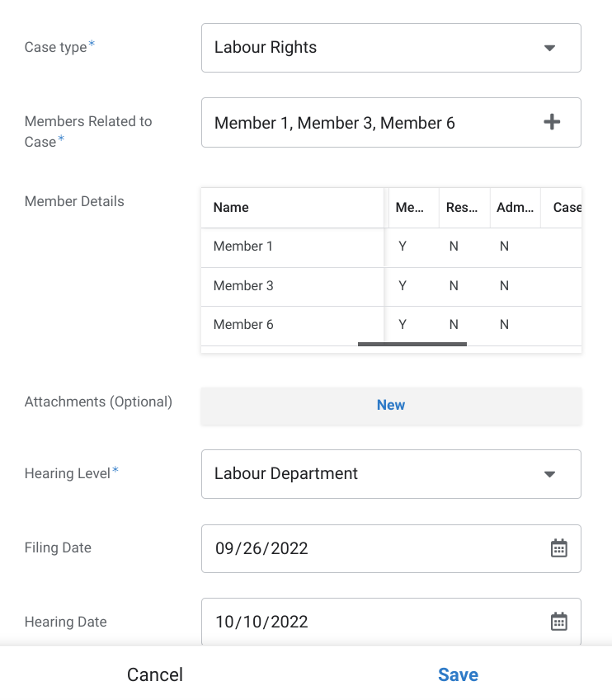
Task: Click Res... N cell for Member 6
Action: pyautogui.click(x=454, y=325)
